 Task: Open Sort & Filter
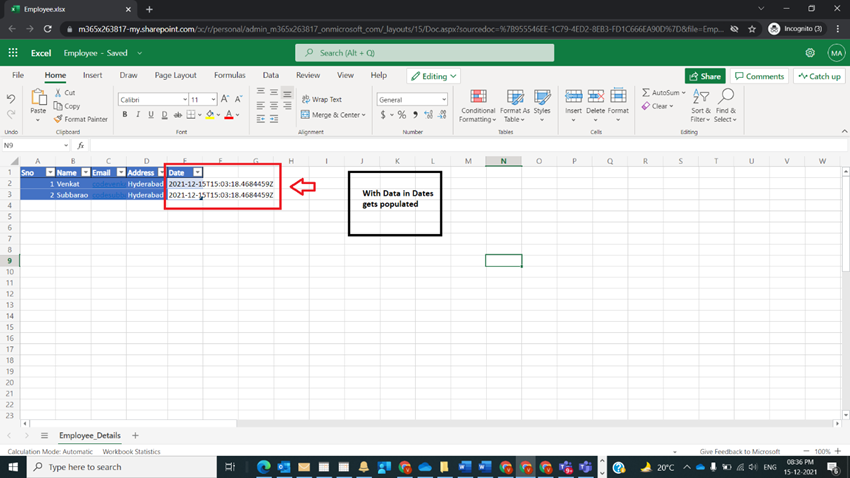[x=700, y=106]
